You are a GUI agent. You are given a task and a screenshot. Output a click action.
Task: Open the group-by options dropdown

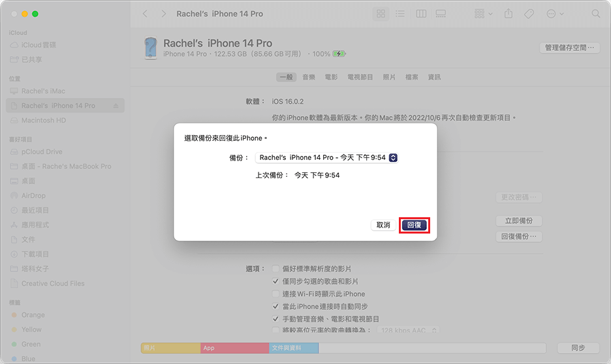tap(483, 14)
